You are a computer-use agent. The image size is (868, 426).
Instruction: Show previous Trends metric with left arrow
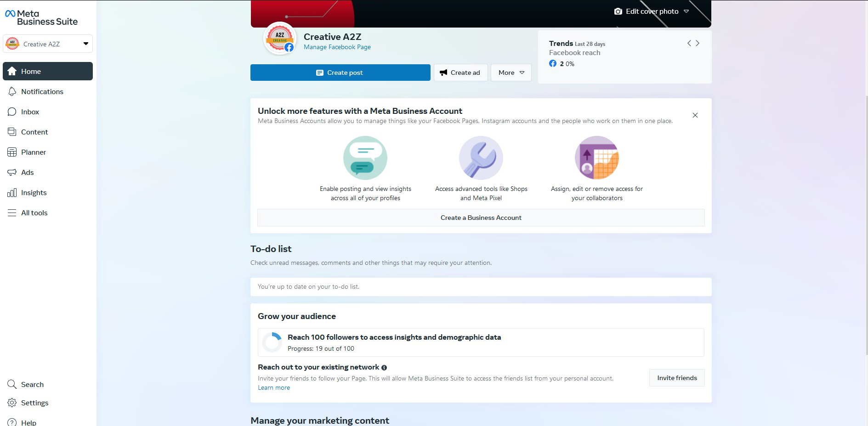pyautogui.click(x=689, y=43)
